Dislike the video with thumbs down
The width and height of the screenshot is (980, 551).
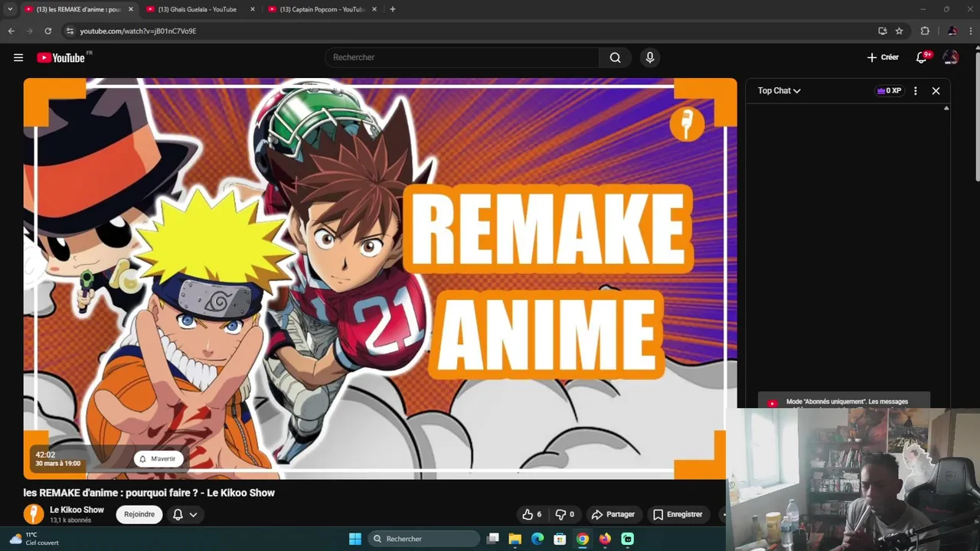tap(565, 514)
